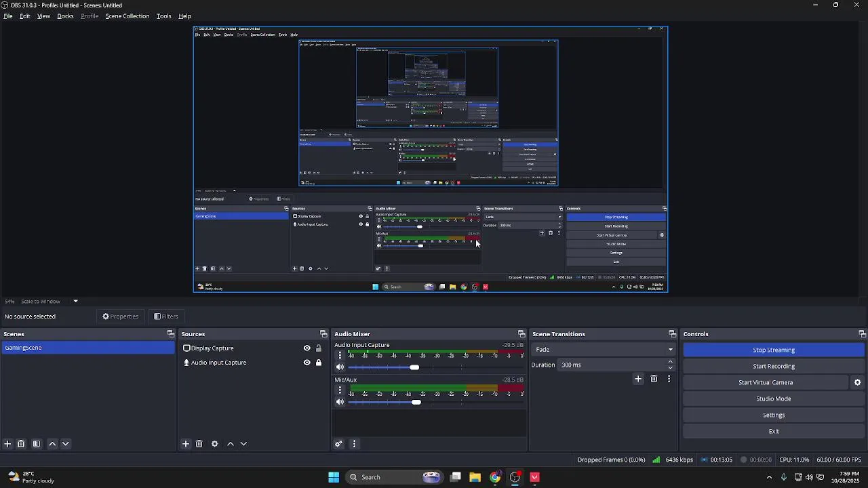868x488 pixels.
Task: Mute Mic/Aux speaker icon
Action: coord(340,402)
